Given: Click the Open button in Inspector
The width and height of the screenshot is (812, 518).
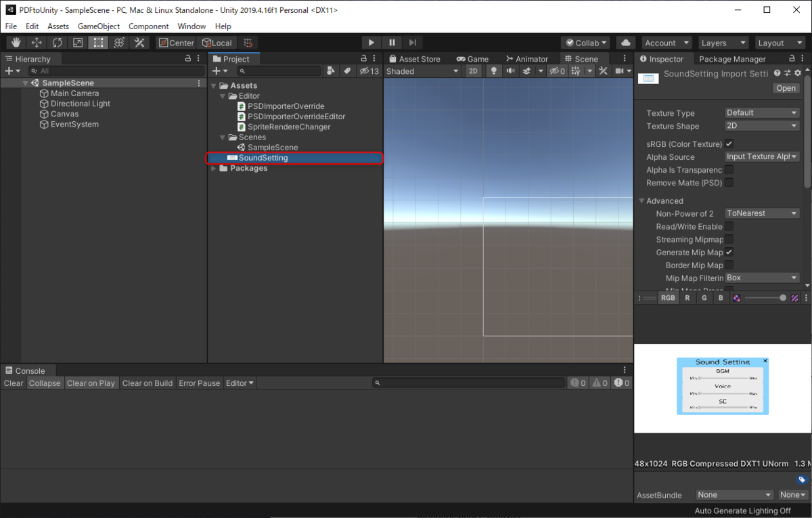Looking at the screenshot, I should click(x=786, y=88).
